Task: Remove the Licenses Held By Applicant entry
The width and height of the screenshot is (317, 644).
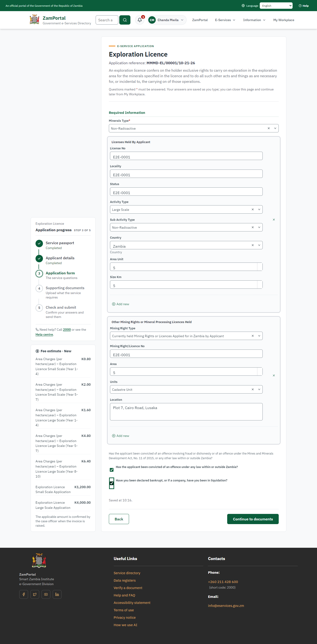Action: pyautogui.click(x=274, y=220)
